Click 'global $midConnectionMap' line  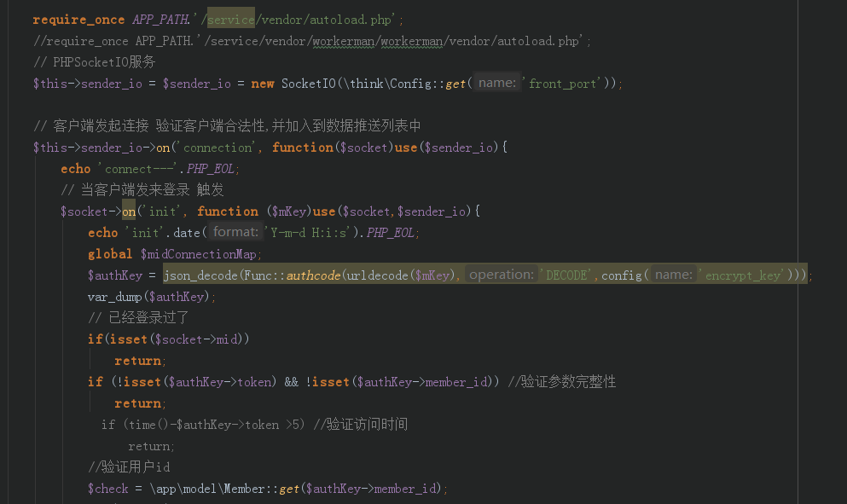point(175,254)
